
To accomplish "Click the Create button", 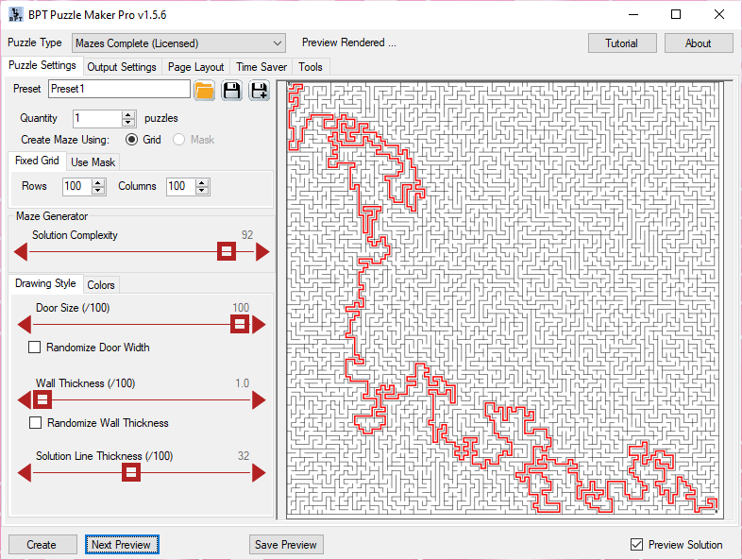I will [42, 544].
